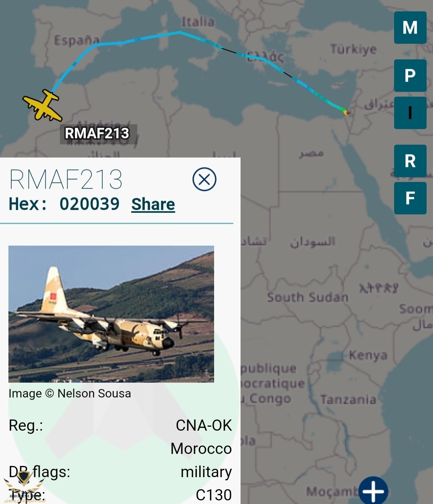This screenshot has height=504, width=433.
Task: Click the yellow RMAF213 aircraft icon
Action: 42,106
